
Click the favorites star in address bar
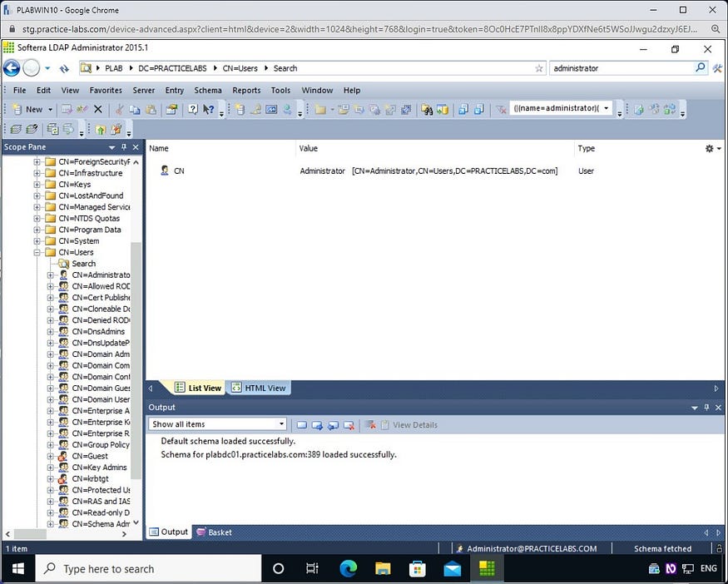(x=538, y=69)
